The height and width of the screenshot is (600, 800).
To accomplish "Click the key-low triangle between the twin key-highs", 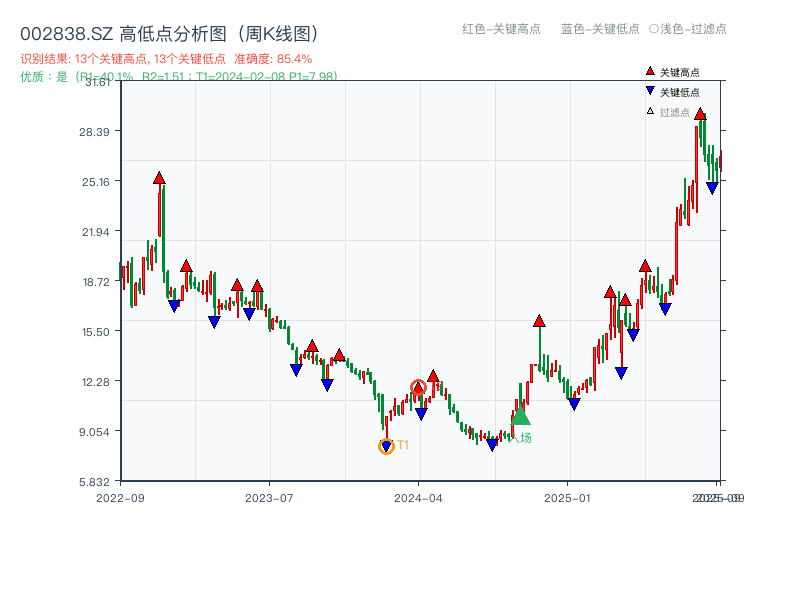I will [249, 314].
